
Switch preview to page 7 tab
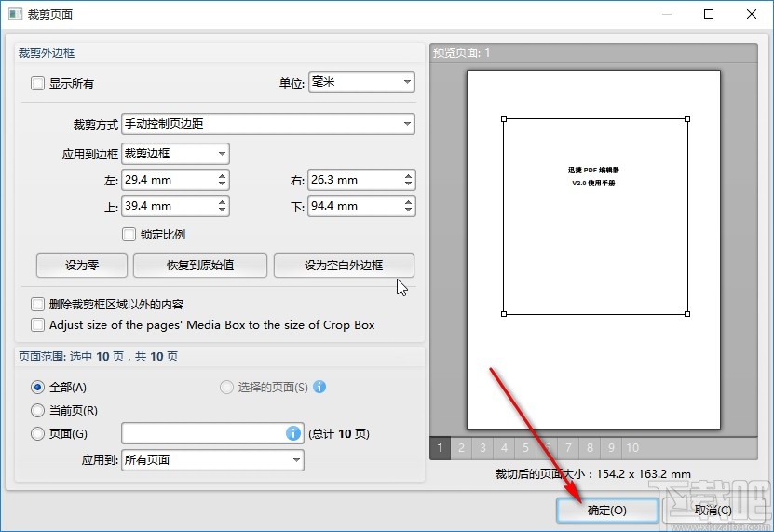pyautogui.click(x=568, y=448)
